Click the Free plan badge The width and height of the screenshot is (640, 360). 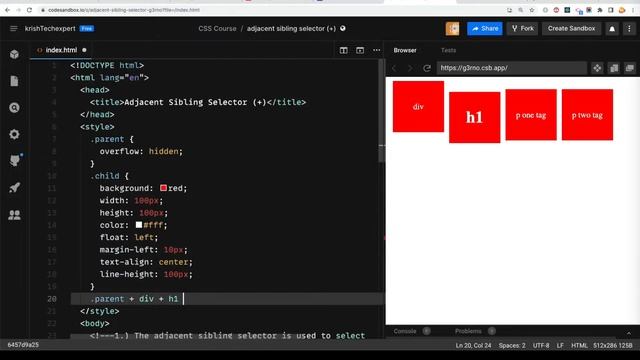(87, 29)
